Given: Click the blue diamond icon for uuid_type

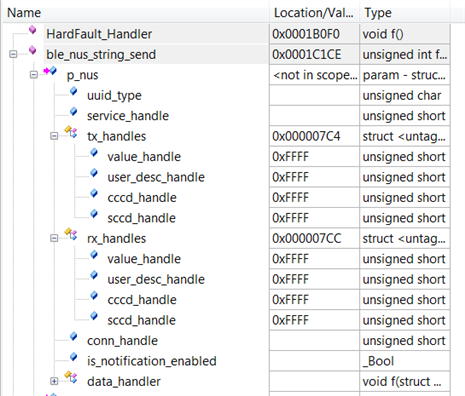Looking at the screenshot, I should (74, 91).
